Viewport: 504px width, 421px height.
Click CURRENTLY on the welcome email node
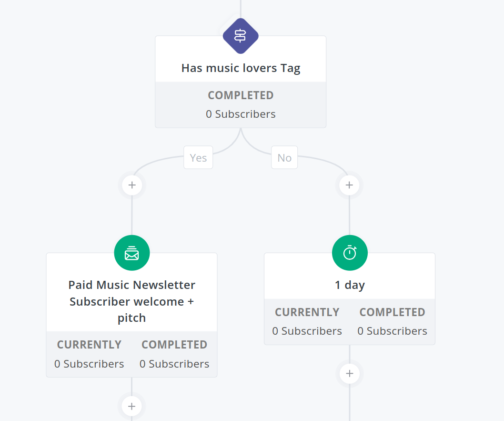89,344
